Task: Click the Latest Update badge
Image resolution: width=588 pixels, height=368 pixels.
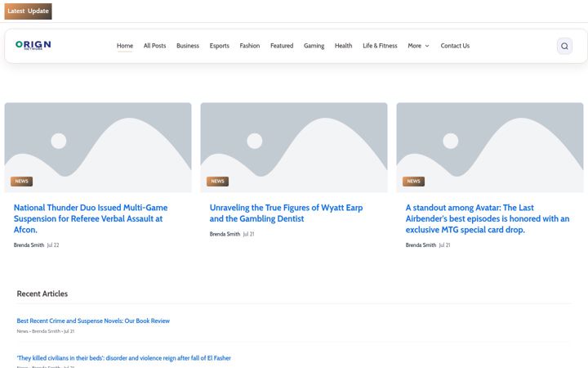Action: pyautogui.click(x=28, y=11)
